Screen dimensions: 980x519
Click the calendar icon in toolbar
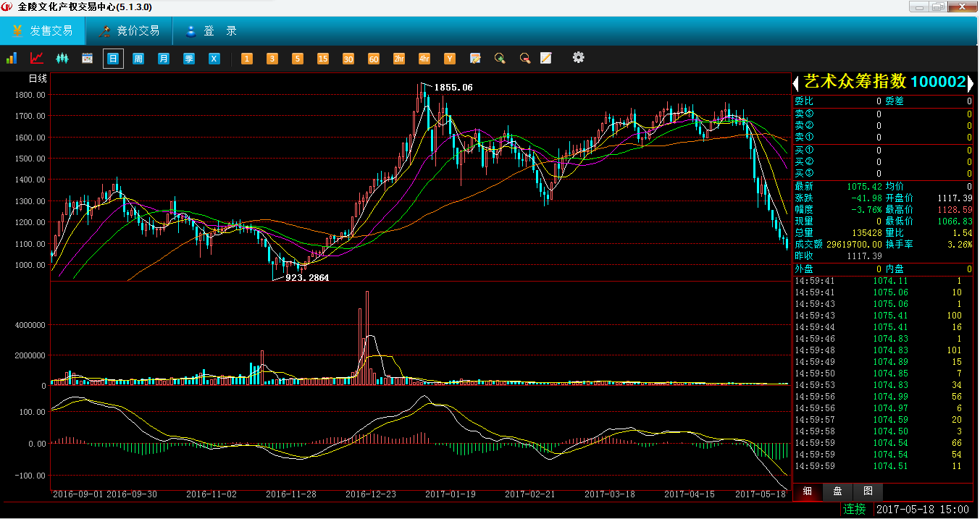coord(87,58)
